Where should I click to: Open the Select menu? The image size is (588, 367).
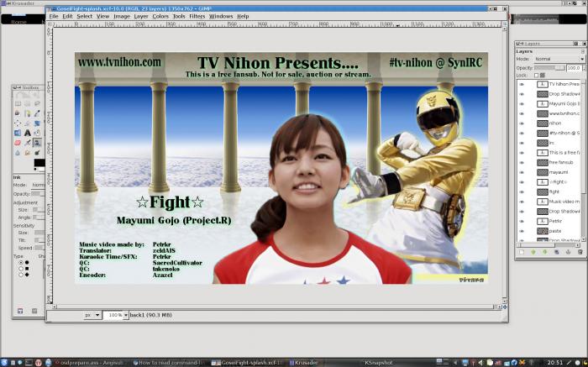tap(84, 17)
